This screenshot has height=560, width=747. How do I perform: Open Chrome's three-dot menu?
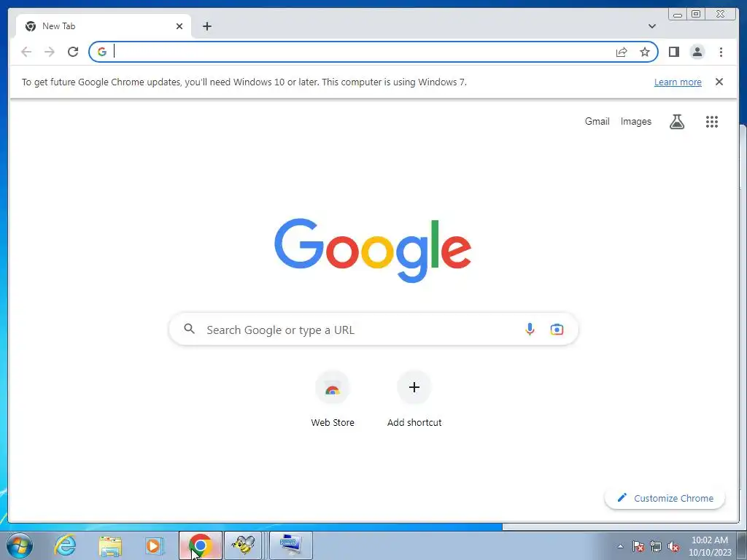[x=721, y=52]
